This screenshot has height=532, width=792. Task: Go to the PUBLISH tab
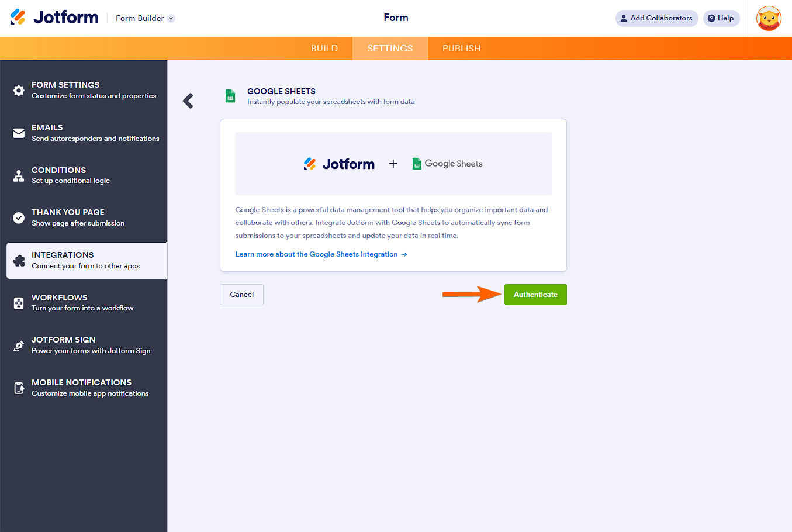(x=462, y=49)
